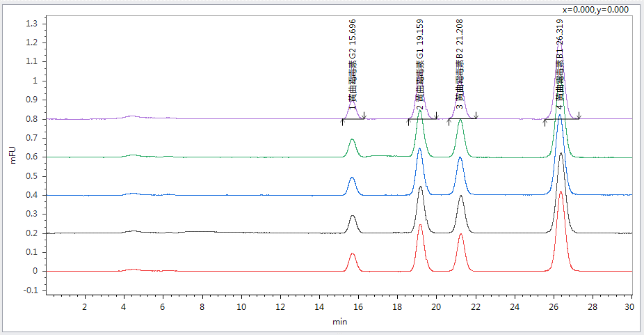The height and width of the screenshot is (335, 644).
Task: Click the B1 peak label at 26.319
Action: [560, 68]
